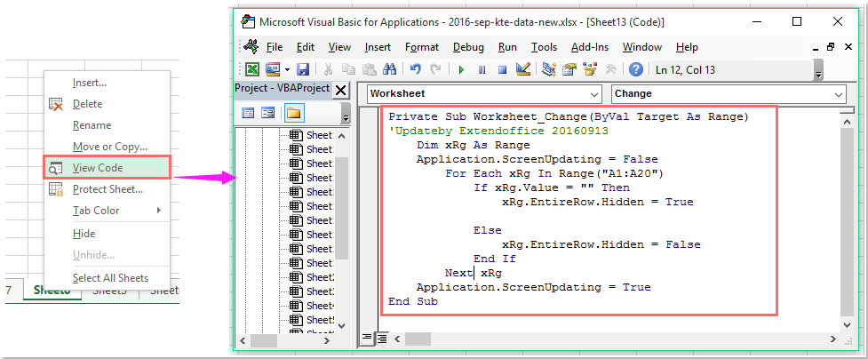
Task: Save the VBA project with the floppy disk icon
Action: 303,69
